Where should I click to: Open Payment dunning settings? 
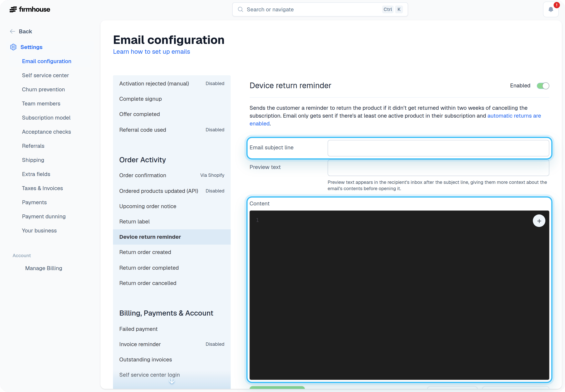[44, 216]
